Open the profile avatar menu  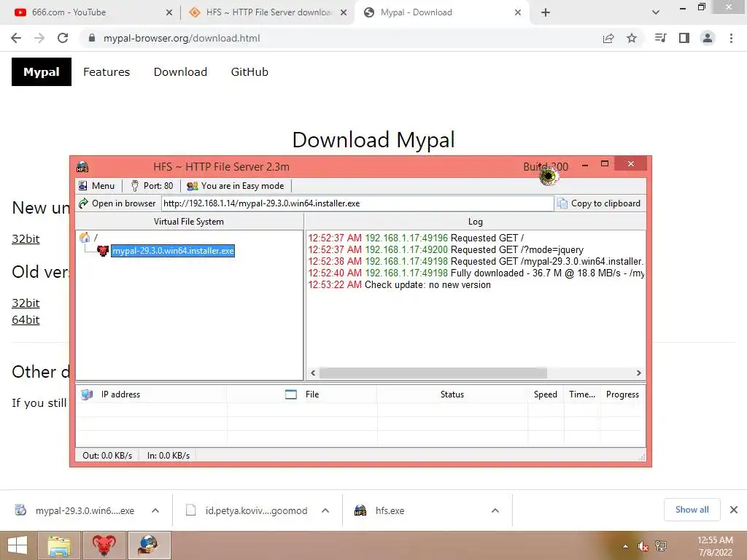click(x=708, y=38)
